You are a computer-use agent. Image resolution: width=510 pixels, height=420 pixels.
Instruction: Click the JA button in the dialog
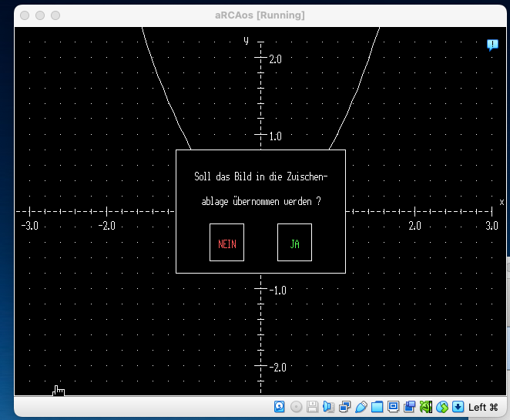294,243
